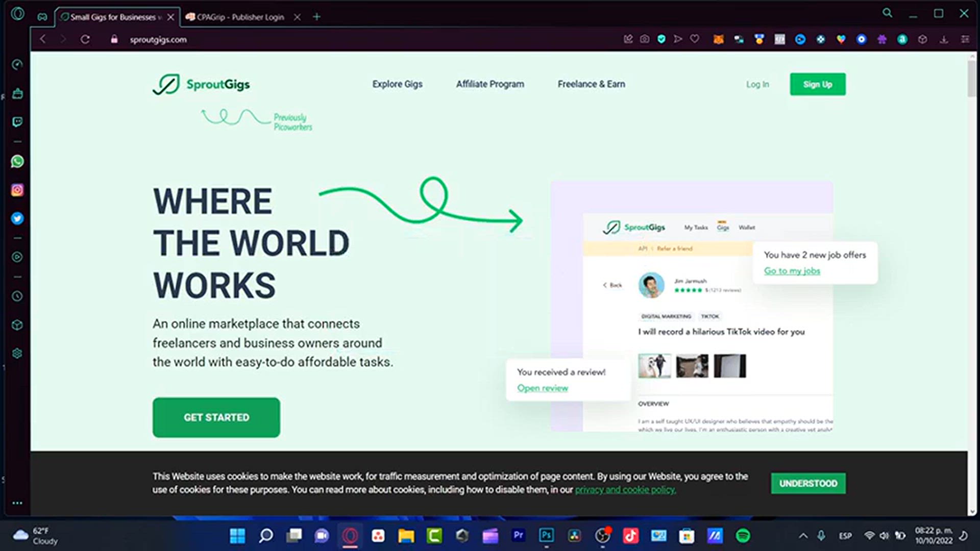Open the Windows Start menu
This screenshot has width=980, height=551.
pos(237,536)
